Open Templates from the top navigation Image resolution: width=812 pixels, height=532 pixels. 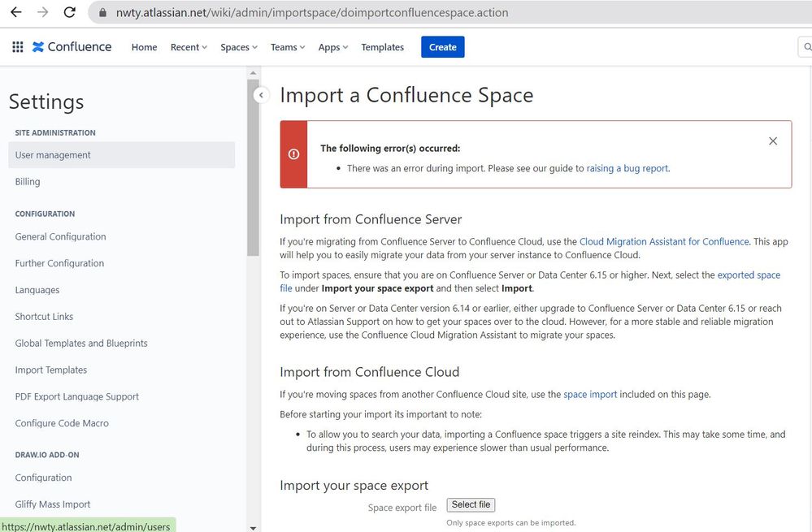(x=382, y=47)
